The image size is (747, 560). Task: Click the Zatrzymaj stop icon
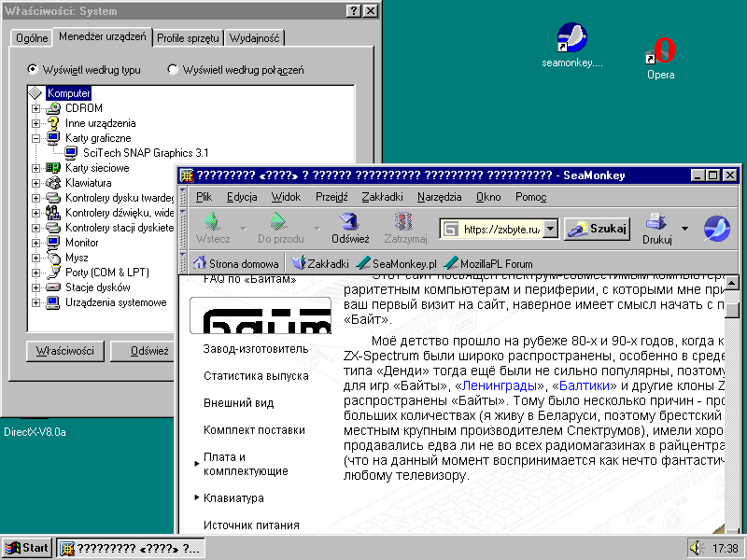click(404, 221)
